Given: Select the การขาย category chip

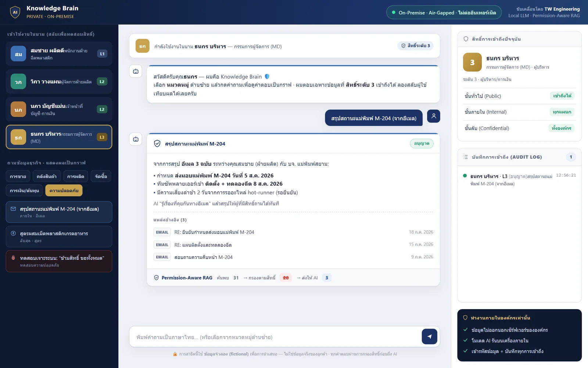Looking at the screenshot, I should [18, 176].
